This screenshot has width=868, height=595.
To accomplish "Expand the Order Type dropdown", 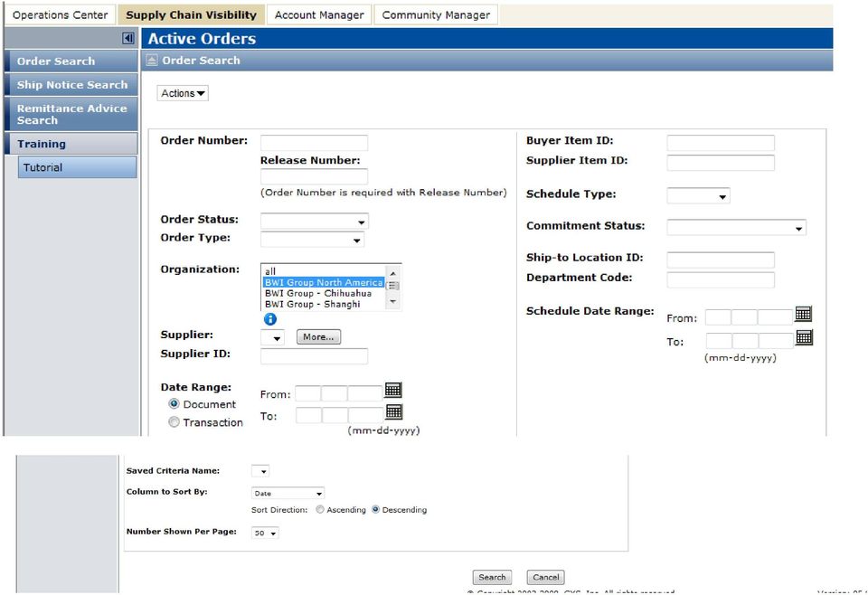I will 312,239.
